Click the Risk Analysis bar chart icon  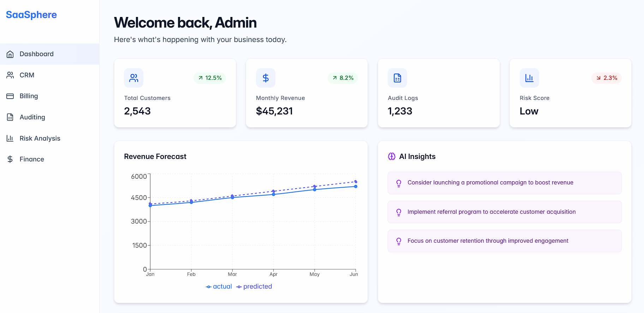click(10, 138)
